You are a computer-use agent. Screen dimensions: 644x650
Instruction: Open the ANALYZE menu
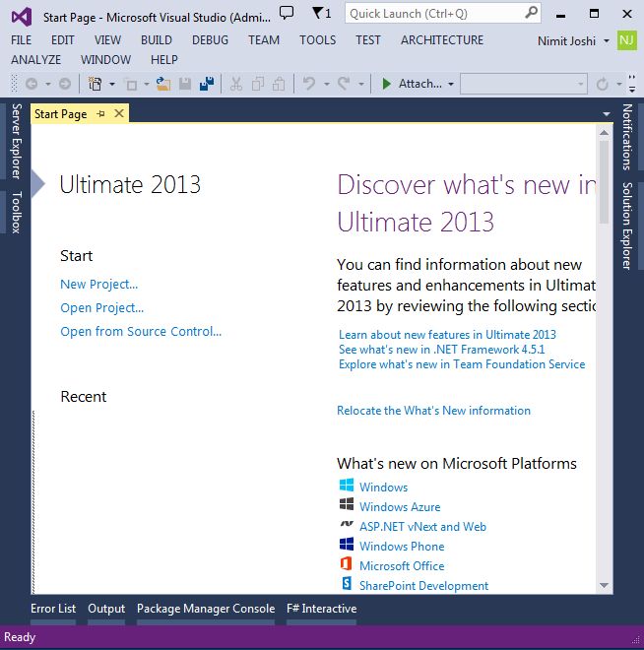[x=36, y=60]
